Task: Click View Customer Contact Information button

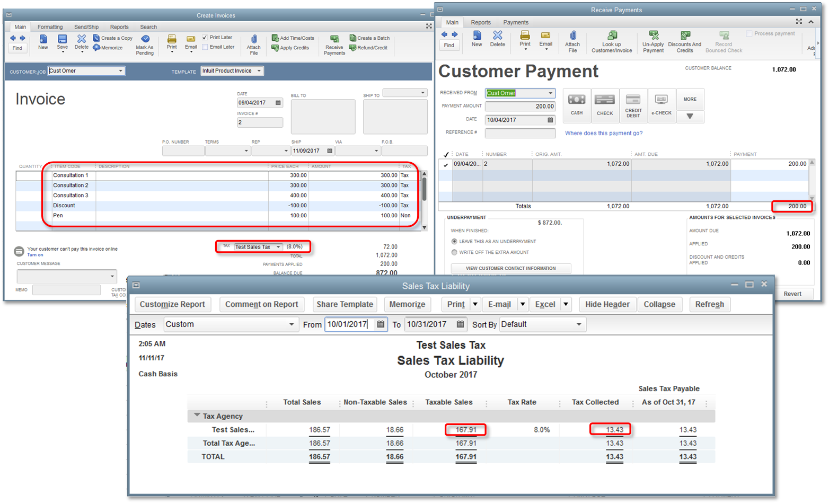Action: coord(511,268)
